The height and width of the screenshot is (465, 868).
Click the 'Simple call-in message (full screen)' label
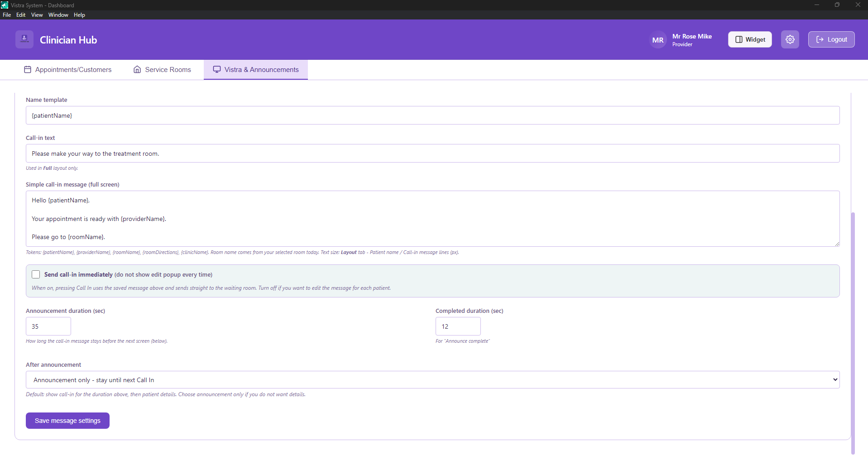coord(72,184)
